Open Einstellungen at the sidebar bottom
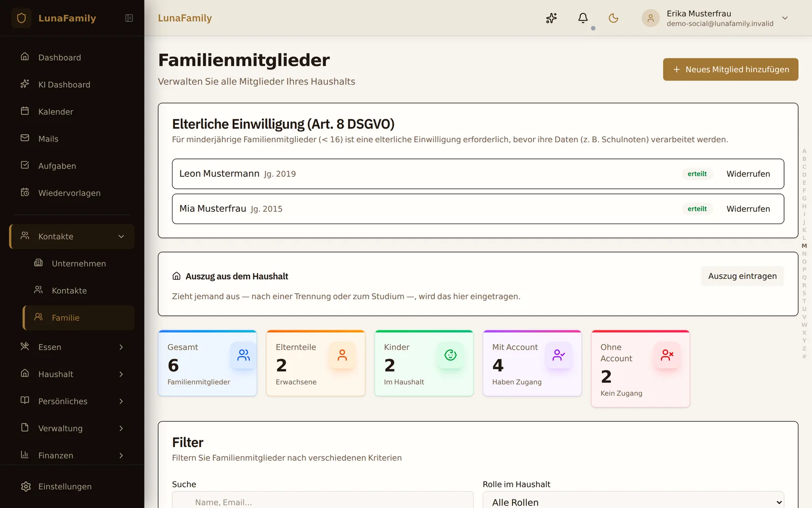Viewport: 812px width, 508px height. pyautogui.click(x=72, y=487)
